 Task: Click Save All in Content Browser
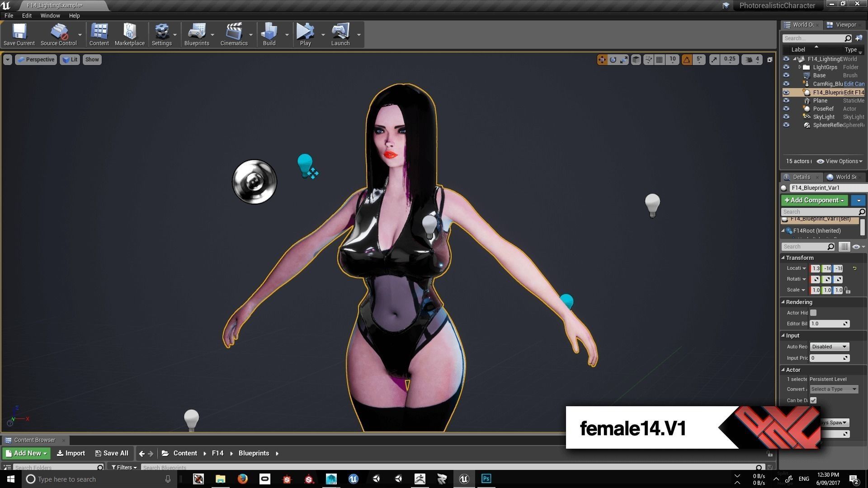pos(112,453)
